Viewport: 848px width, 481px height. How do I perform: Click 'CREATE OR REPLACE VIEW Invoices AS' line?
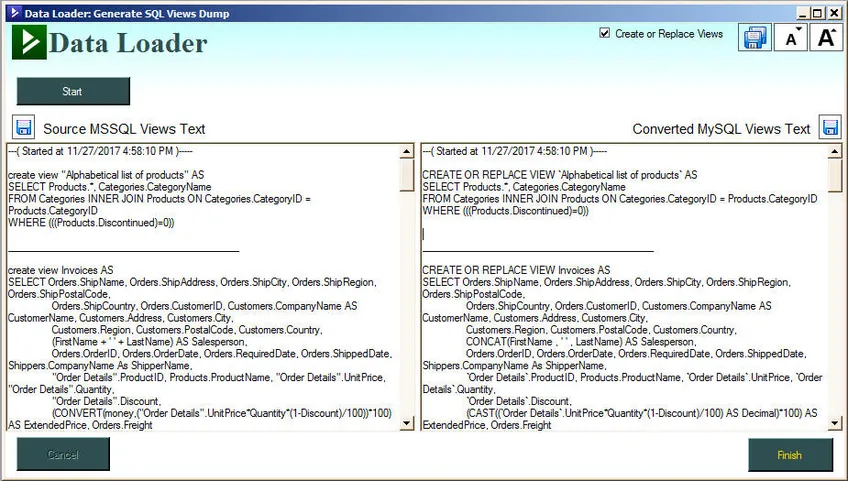[x=516, y=270]
